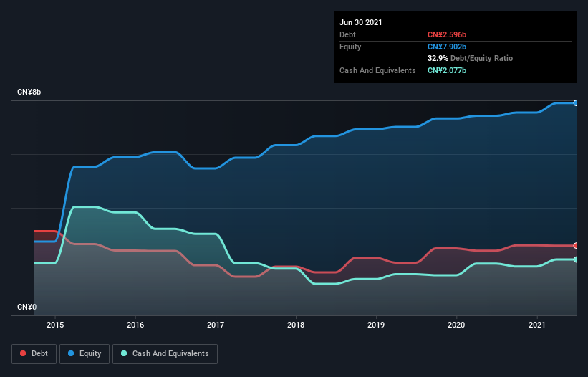588x377 pixels.
Task: Click the Debt value CN¥2.596b
Action: point(447,34)
